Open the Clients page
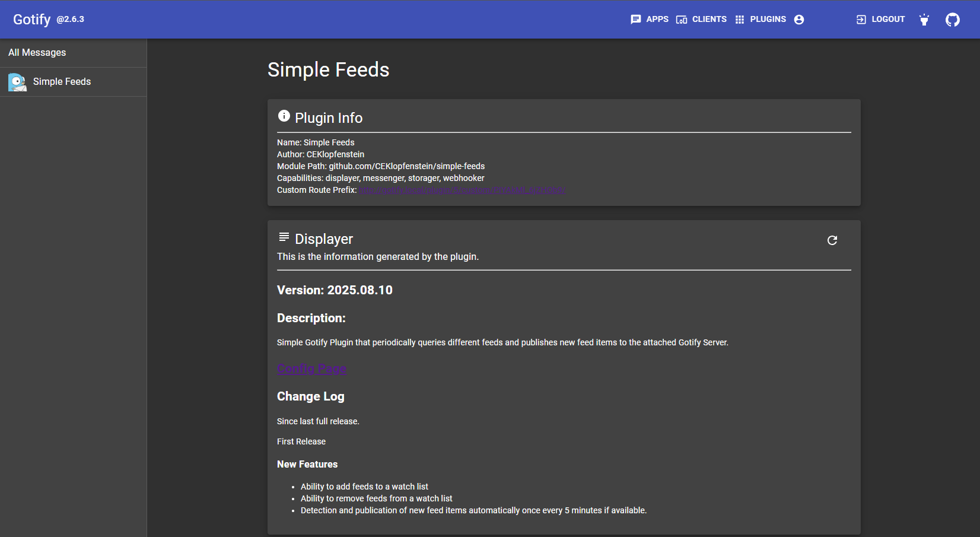The height and width of the screenshot is (537, 980). click(701, 20)
